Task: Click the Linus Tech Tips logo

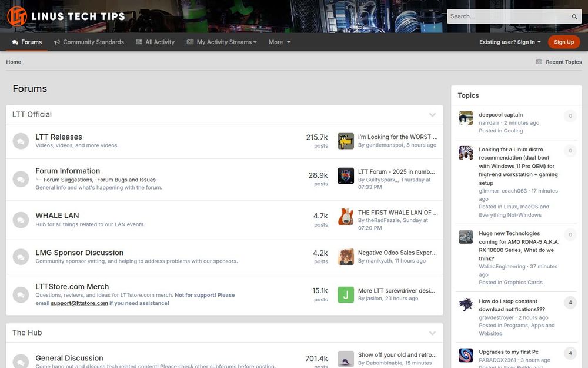Action: (x=66, y=16)
